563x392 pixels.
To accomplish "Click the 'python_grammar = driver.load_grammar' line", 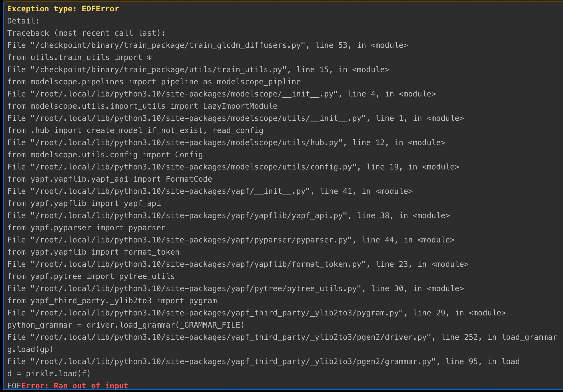I will click(126, 325).
